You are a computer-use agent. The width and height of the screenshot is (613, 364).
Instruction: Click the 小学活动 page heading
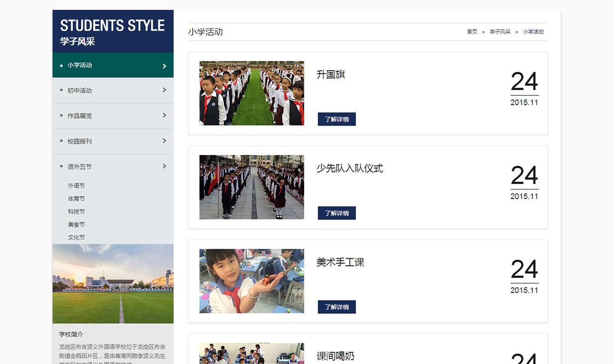coord(205,32)
